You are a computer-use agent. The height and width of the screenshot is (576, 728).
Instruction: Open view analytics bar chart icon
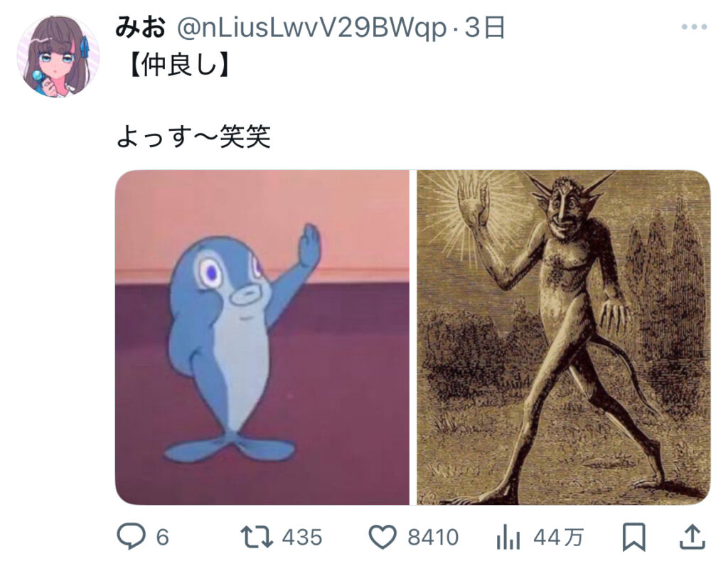point(508,538)
